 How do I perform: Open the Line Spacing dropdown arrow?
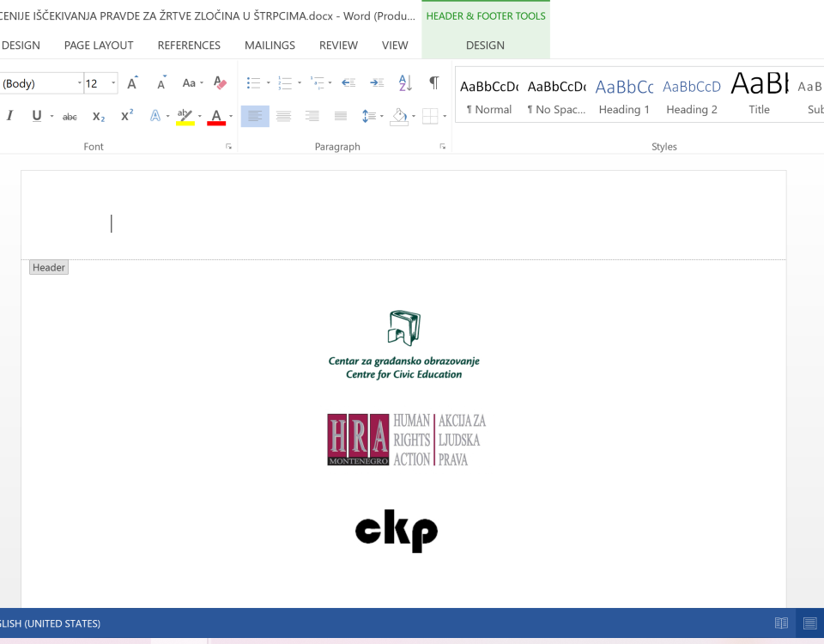(381, 116)
